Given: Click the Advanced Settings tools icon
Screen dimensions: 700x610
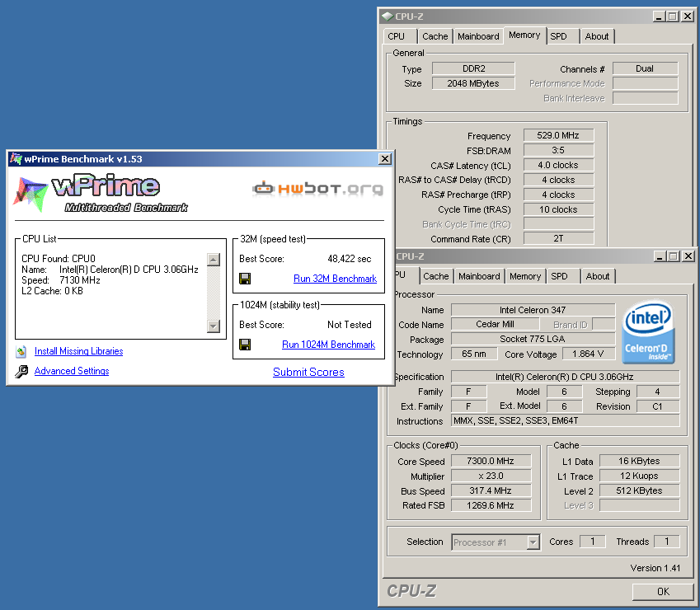Looking at the screenshot, I should [x=21, y=371].
